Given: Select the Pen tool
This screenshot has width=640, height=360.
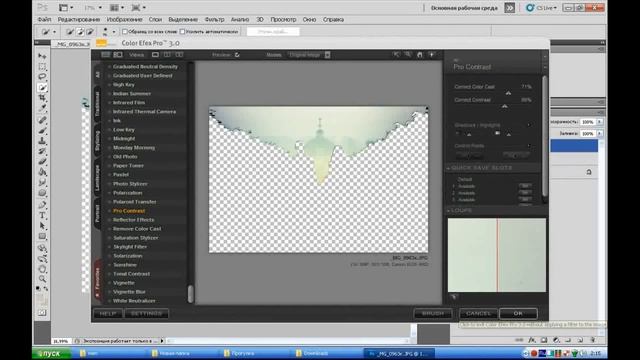Looking at the screenshot, I should coord(42,204).
